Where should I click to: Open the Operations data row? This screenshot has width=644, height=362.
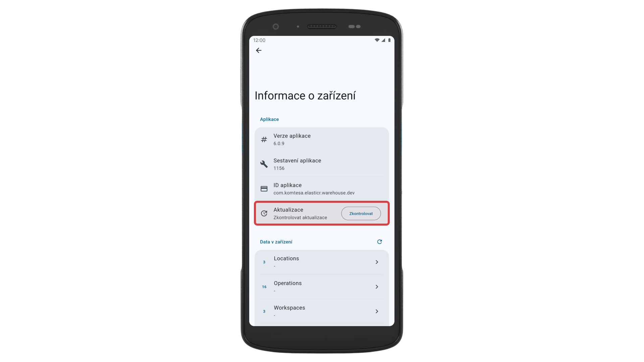[x=322, y=287]
